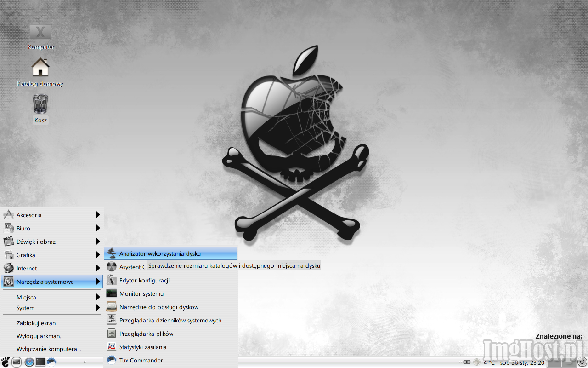Expand the Akcesoria submenu arrow
The width and height of the screenshot is (588, 368).
click(98, 215)
